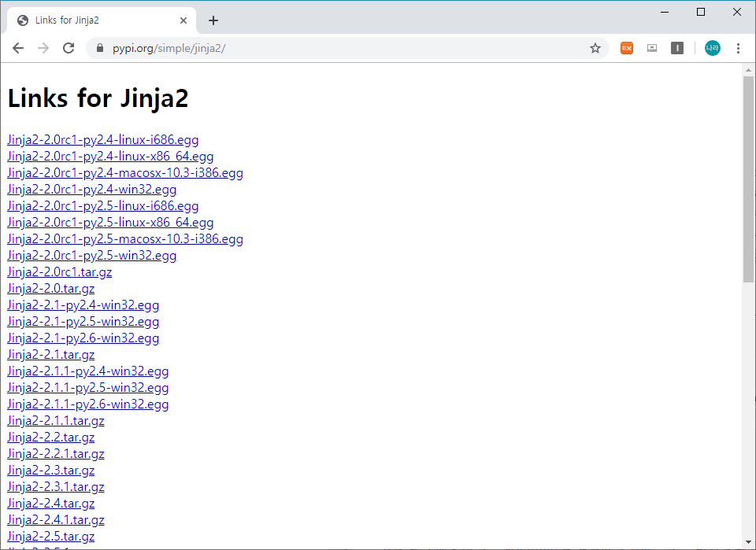The width and height of the screenshot is (756, 550).
Task: Download Jinja2-2.5.tar.gz
Action: click(50, 537)
